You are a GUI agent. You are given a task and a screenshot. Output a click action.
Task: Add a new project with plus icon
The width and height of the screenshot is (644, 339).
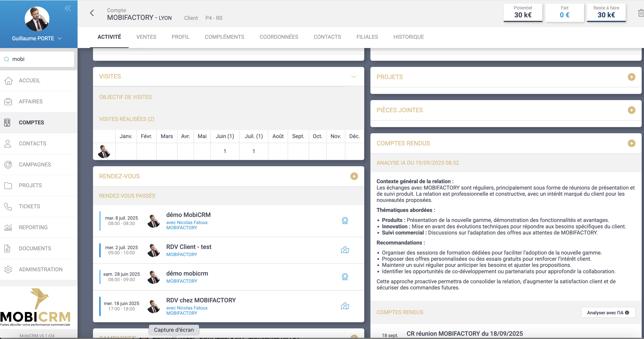click(x=631, y=77)
